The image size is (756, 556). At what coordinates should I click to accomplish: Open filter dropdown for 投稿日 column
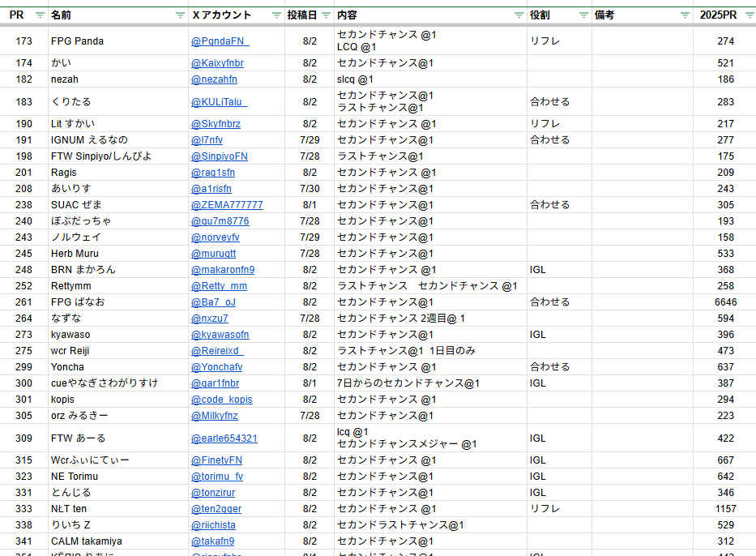(x=326, y=15)
